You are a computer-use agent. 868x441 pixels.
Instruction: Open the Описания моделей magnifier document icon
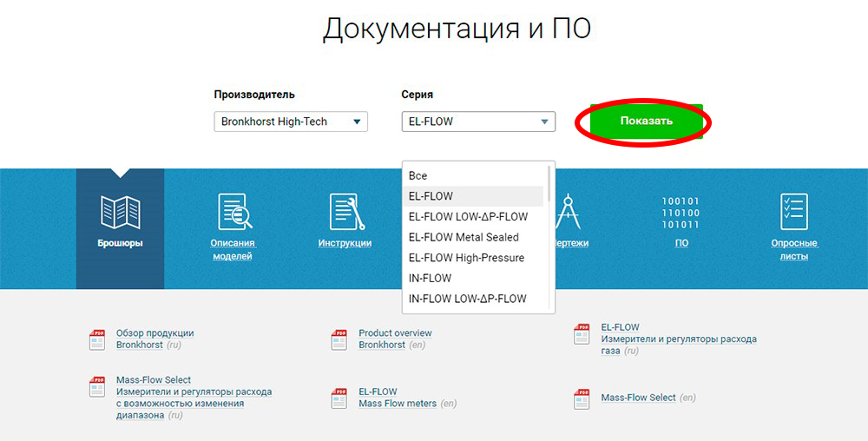click(x=234, y=211)
